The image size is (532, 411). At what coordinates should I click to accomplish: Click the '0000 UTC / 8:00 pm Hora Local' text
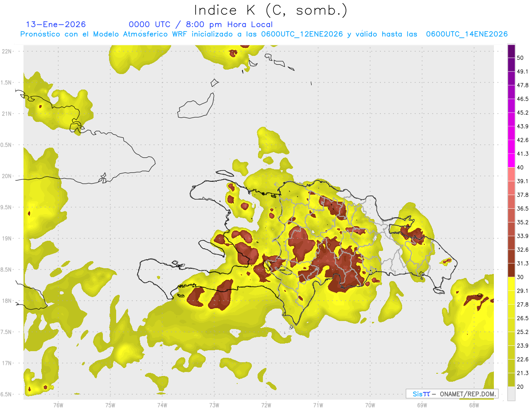200,24
